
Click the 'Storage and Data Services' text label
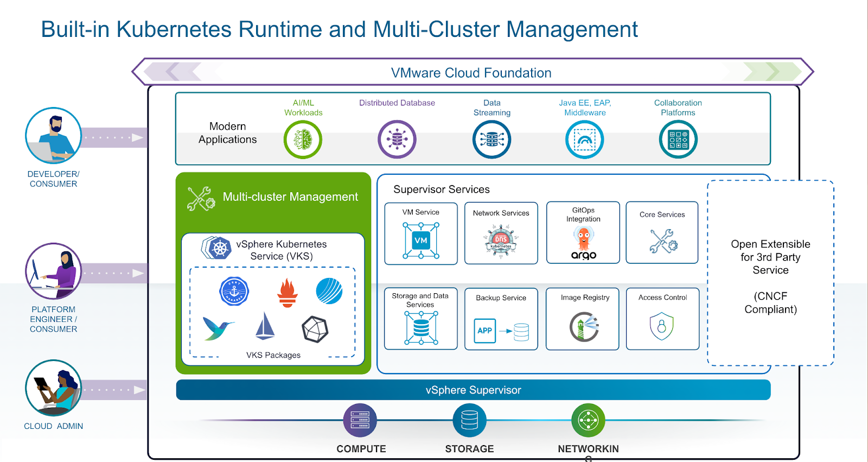pos(420,300)
